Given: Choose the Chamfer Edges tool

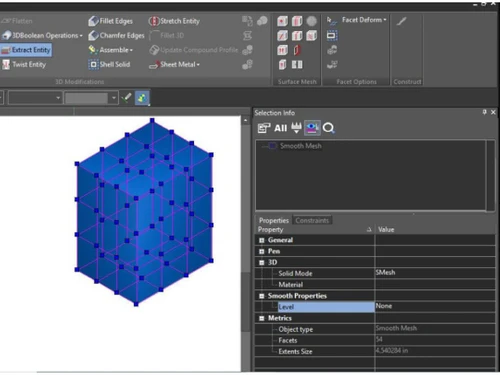Looking at the screenshot, I should pyautogui.click(x=116, y=35).
